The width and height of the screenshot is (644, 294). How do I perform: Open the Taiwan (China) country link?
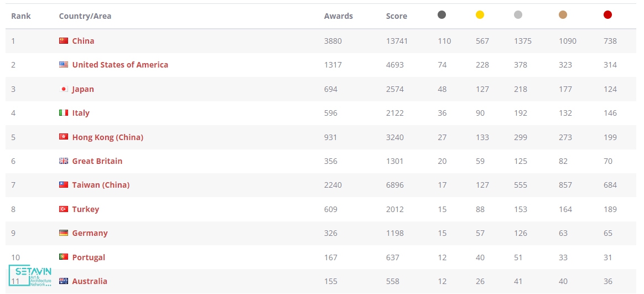[101, 185]
